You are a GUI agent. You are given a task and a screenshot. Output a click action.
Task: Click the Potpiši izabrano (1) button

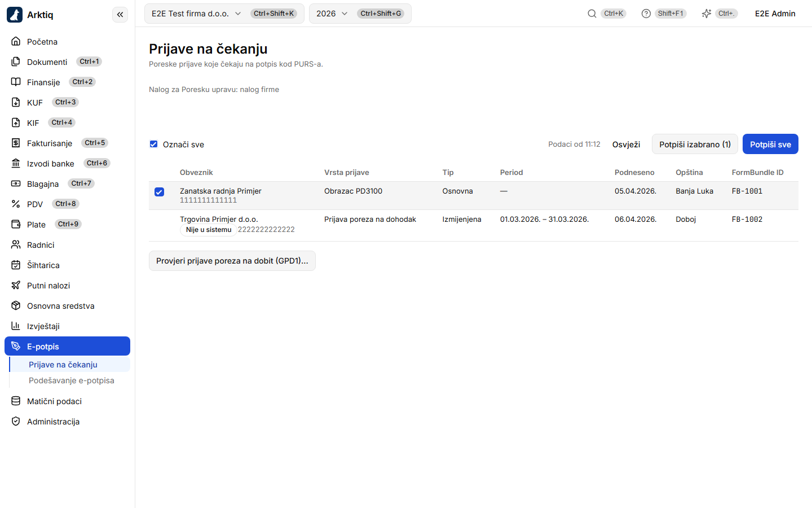coord(695,144)
